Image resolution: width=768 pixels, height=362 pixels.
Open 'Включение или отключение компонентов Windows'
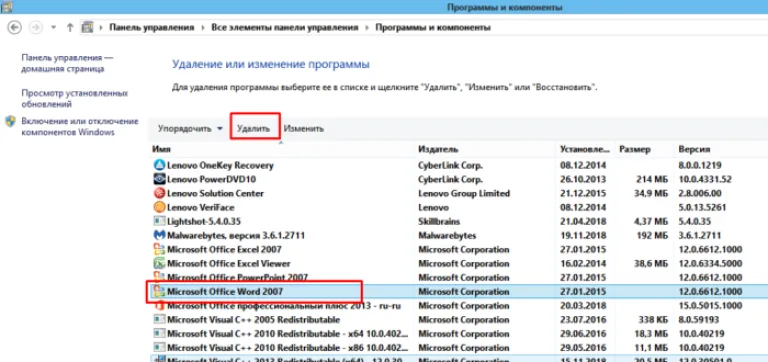pyautogui.click(x=80, y=126)
